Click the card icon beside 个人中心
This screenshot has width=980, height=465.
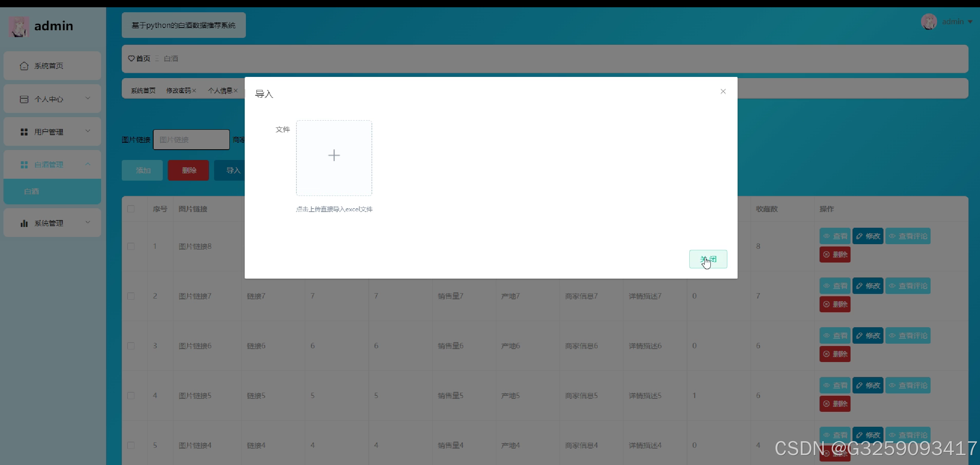tap(24, 99)
